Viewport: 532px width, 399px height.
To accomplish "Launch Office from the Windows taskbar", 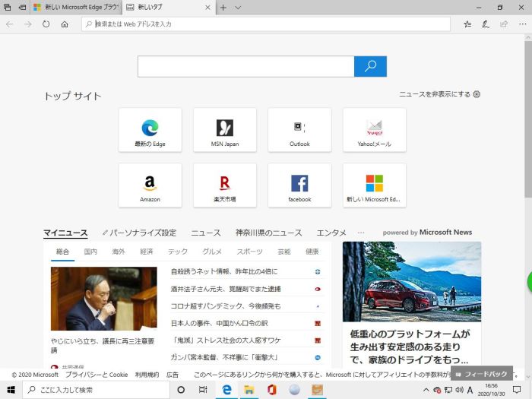I will pyautogui.click(x=271, y=390).
